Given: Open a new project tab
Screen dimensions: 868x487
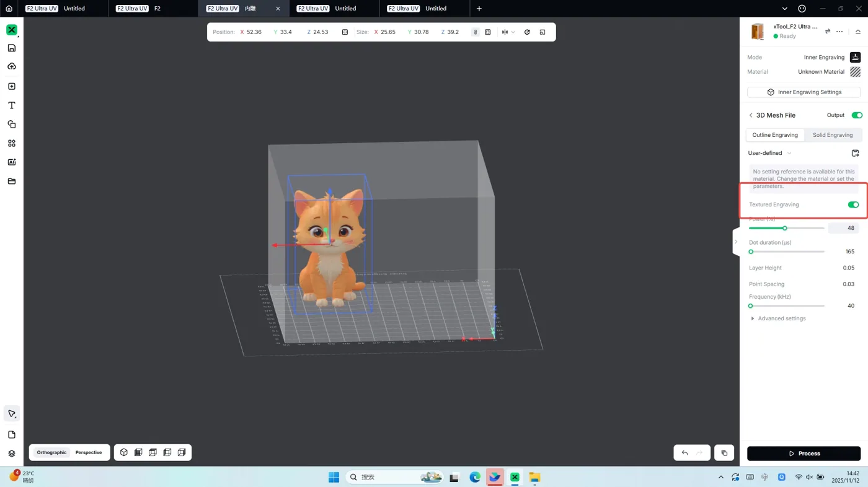Looking at the screenshot, I should pos(479,9).
